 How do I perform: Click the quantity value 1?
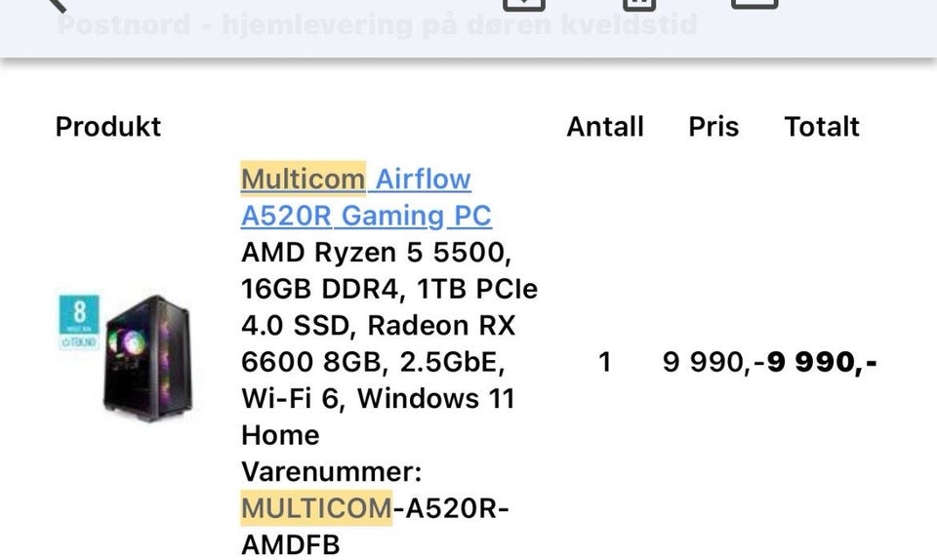tap(605, 362)
